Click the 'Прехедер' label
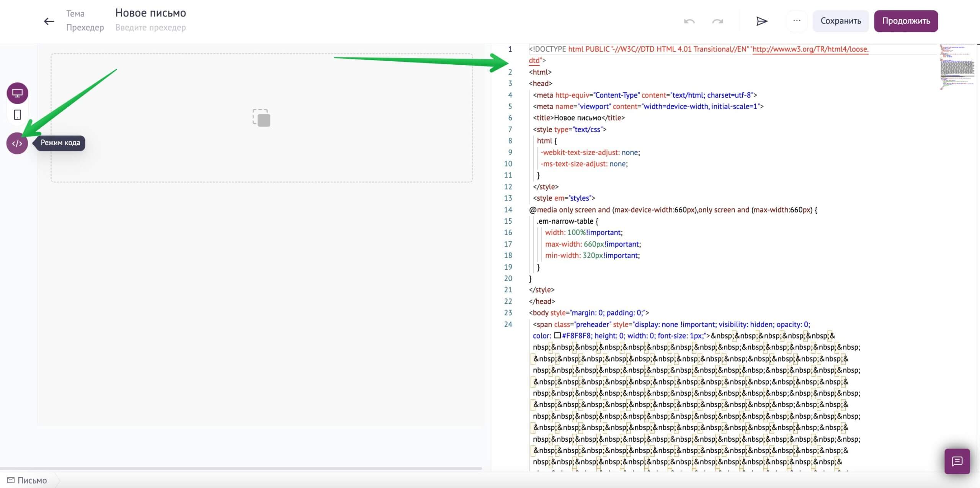Screen dimensions: 980x488 click(85, 28)
